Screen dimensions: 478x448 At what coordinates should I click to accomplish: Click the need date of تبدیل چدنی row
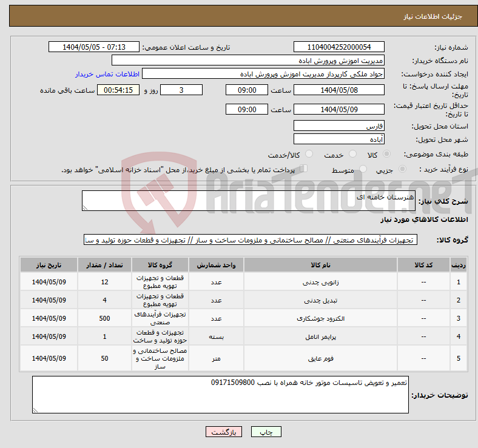point(49,300)
